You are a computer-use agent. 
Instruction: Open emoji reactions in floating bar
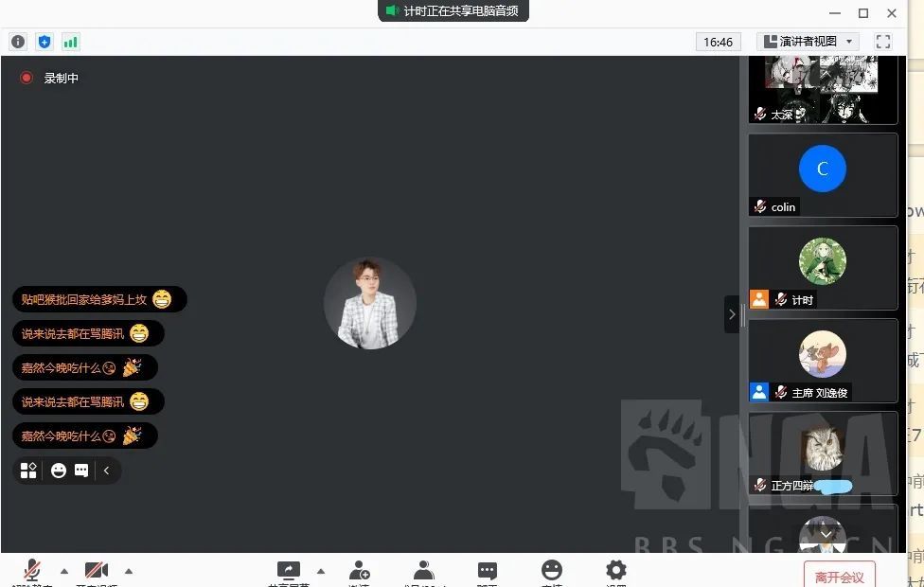click(59, 471)
